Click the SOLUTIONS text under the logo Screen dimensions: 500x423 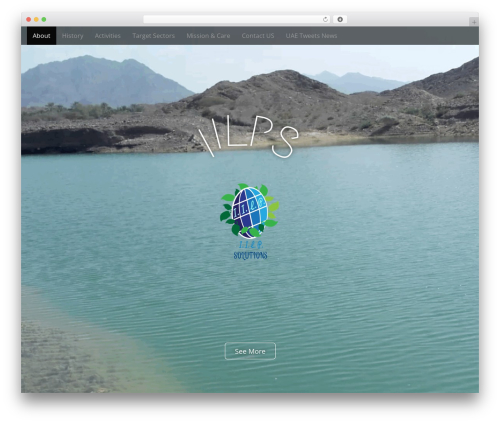click(x=250, y=255)
